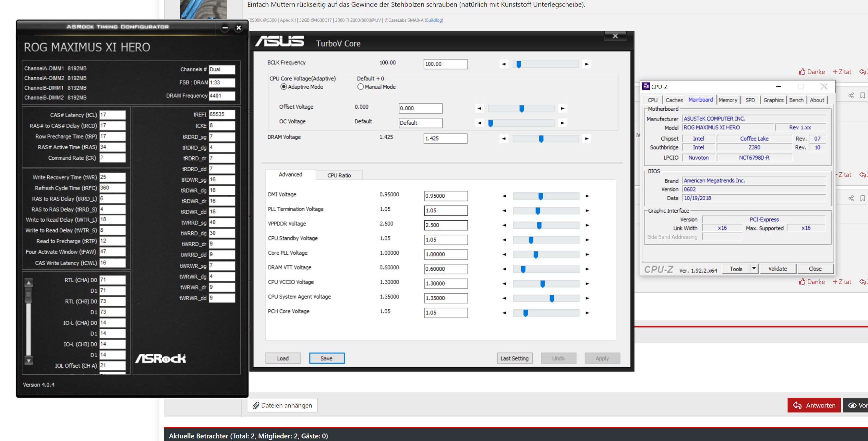Increase DRAM Voltage with right arrow
This screenshot has width=868, height=441.
[587, 139]
